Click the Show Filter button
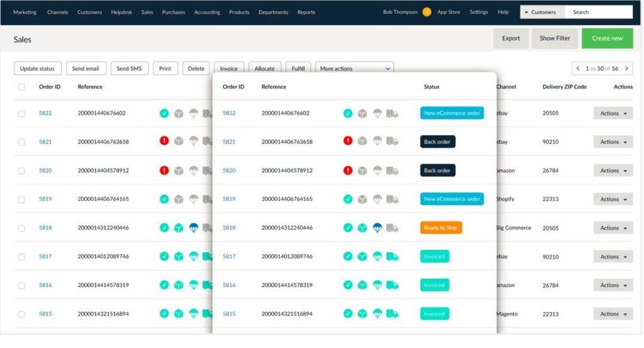 pyautogui.click(x=555, y=38)
